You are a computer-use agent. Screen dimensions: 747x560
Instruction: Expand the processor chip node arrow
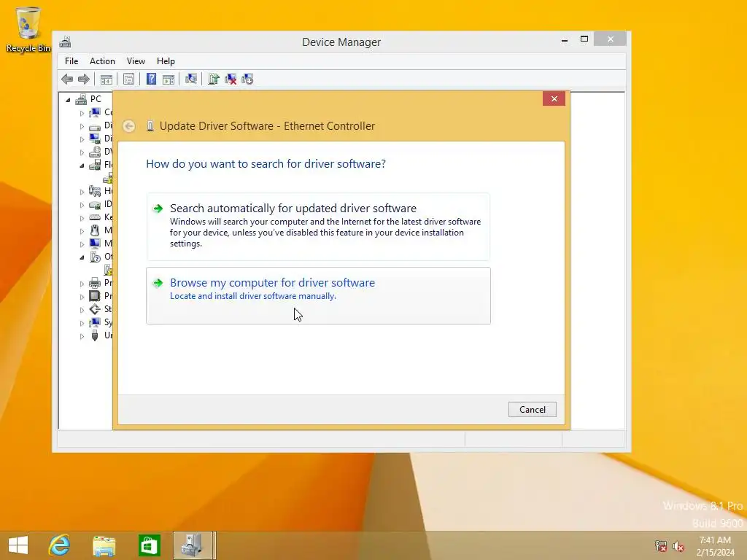click(x=82, y=297)
